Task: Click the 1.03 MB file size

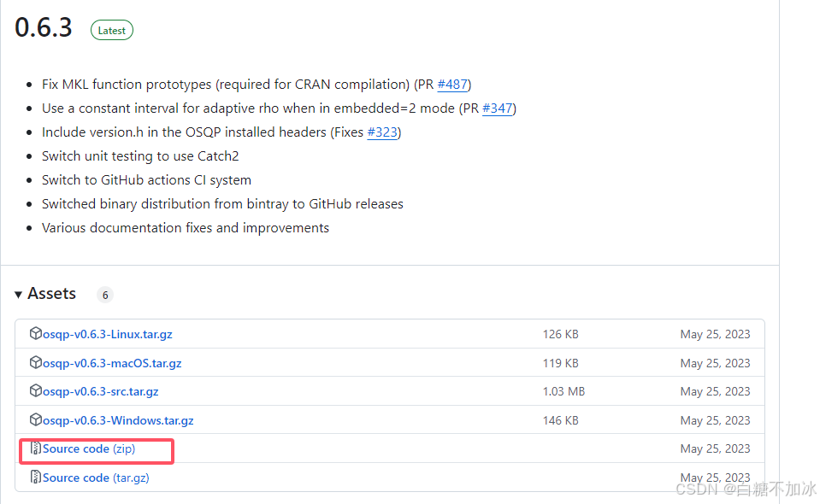Action: click(563, 392)
